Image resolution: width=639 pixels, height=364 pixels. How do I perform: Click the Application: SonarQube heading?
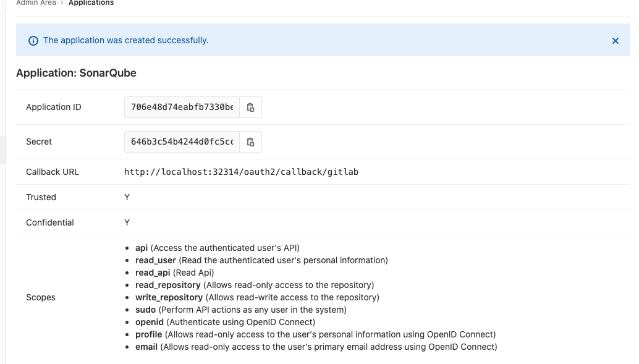pyautogui.click(x=76, y=73)
